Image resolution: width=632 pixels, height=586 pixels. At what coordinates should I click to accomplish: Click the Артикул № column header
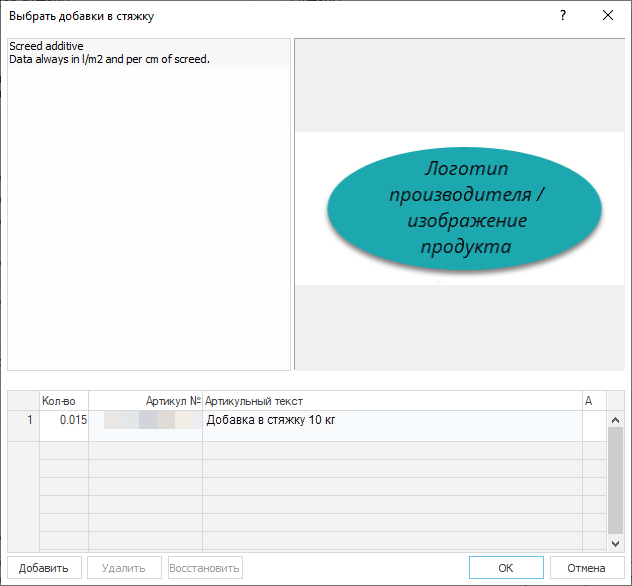(146, 401)
